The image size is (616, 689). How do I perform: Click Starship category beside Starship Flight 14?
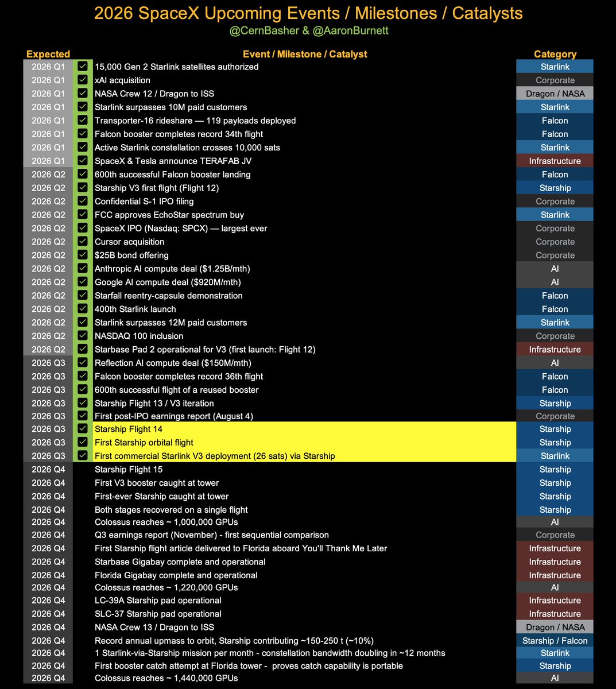coord(555,429)
